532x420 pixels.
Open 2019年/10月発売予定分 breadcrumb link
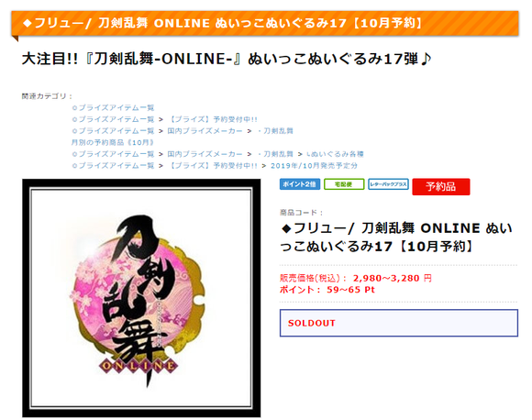point(314,166)
